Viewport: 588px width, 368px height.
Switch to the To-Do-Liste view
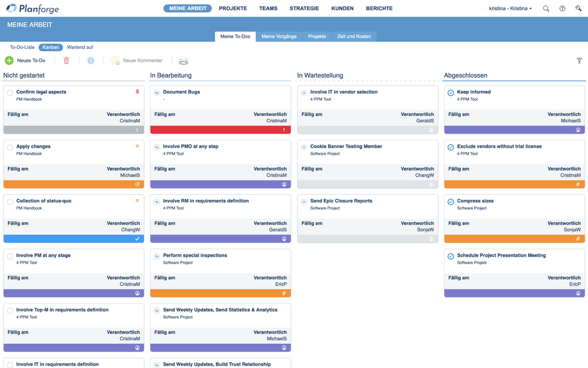click(22, 47)
